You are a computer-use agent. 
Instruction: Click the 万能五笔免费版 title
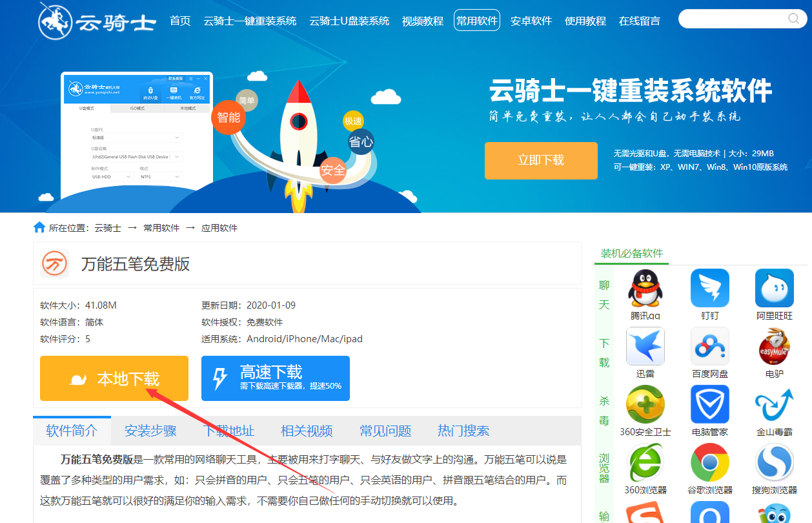coord(136,263)
